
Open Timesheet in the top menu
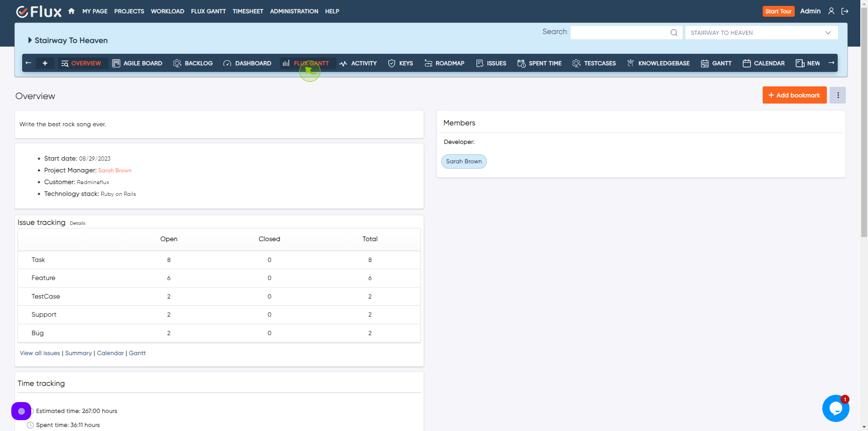point(248,11)
